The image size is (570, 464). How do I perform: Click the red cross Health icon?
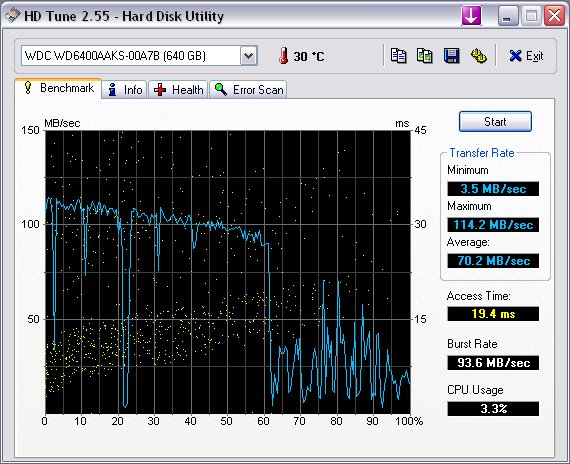pyautogui.click(x=160, y=89)
